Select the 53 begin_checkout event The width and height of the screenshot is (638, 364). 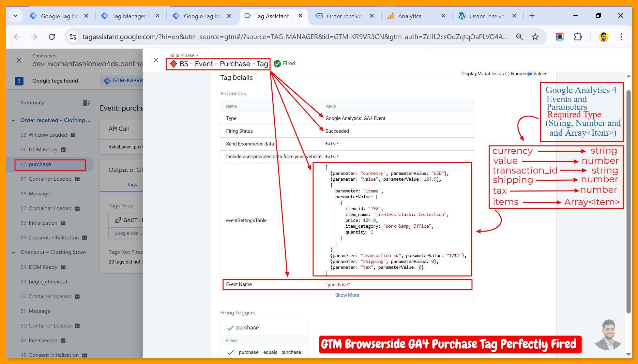coord(48,282)
